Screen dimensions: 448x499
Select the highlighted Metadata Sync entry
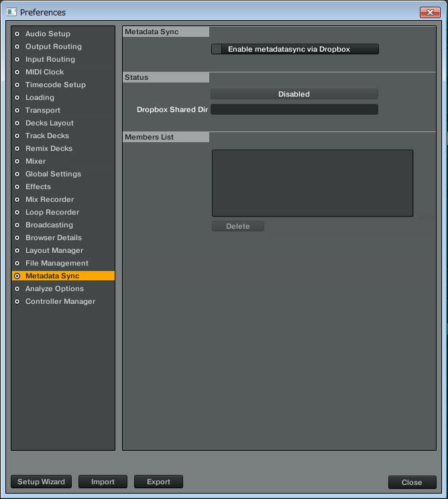click(x=63, y=276)
